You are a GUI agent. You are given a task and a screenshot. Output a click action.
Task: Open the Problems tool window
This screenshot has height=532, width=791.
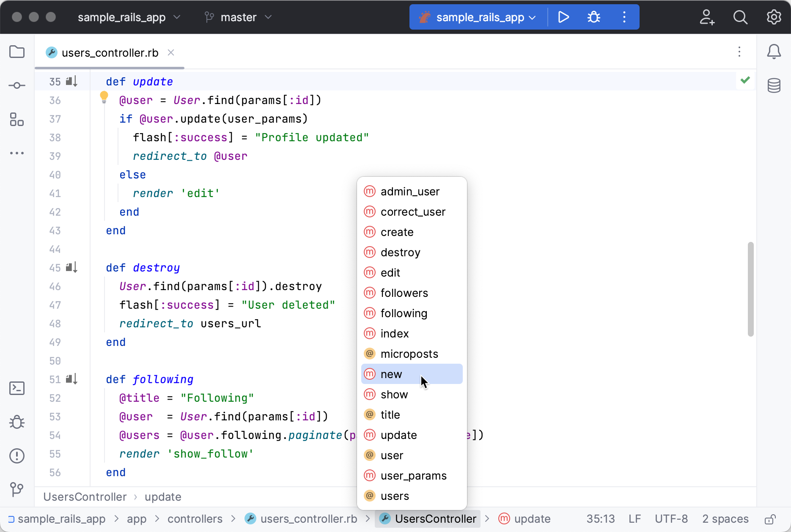(17, 456)
